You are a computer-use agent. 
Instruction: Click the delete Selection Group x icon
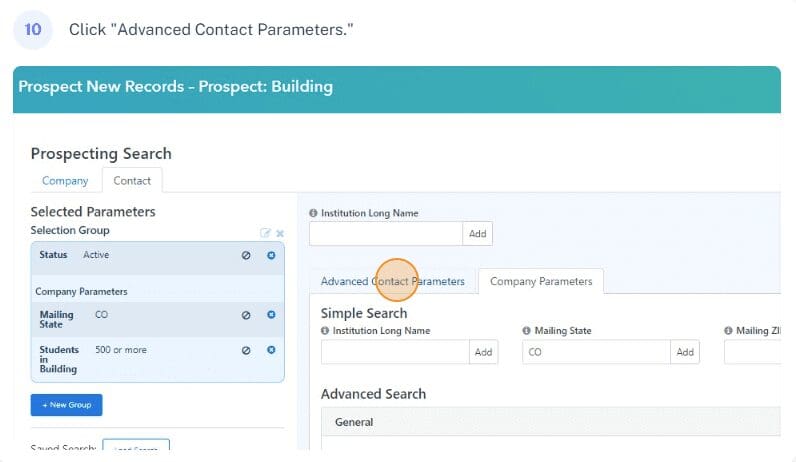click(x=280, y=234)
